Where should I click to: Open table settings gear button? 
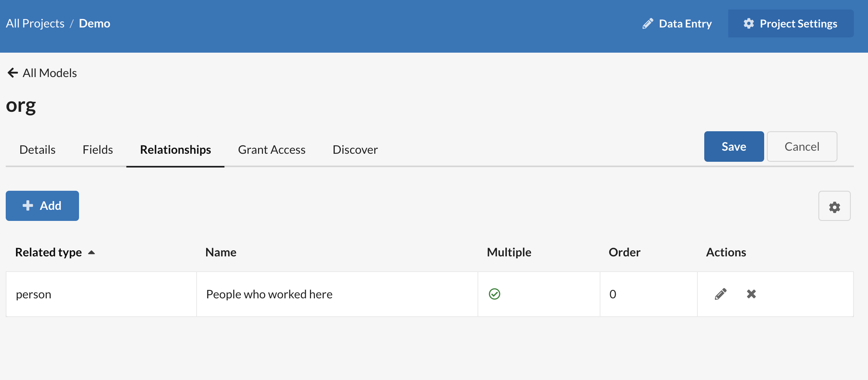point(834,206)
